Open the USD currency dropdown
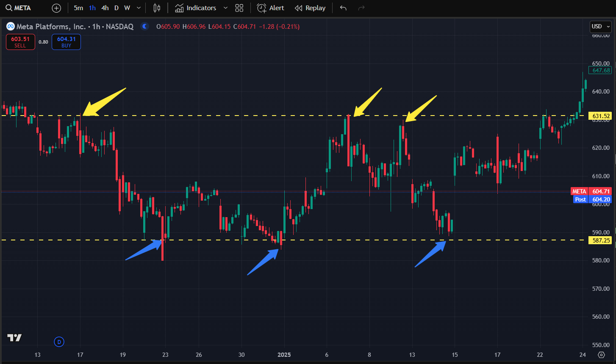The height and width of the screenshot is (364, 616). point(601,27)
